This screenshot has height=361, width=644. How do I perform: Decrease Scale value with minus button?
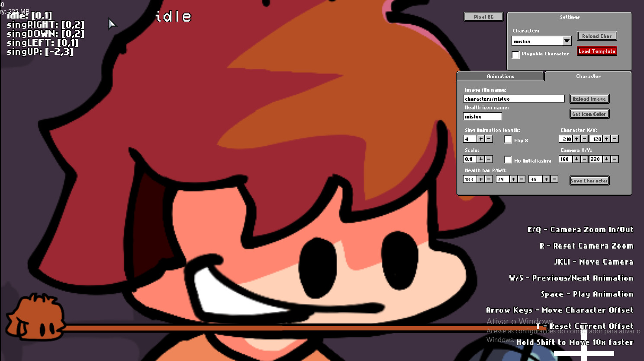489,159
